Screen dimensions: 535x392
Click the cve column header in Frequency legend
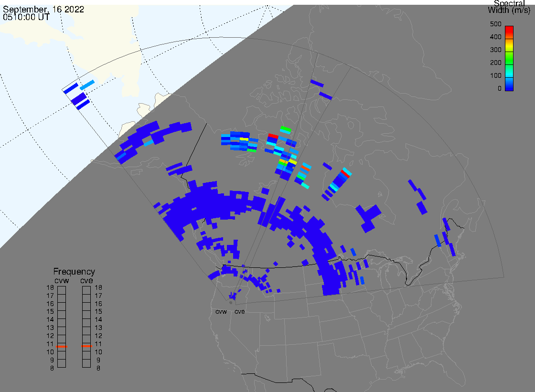(86, 281)
